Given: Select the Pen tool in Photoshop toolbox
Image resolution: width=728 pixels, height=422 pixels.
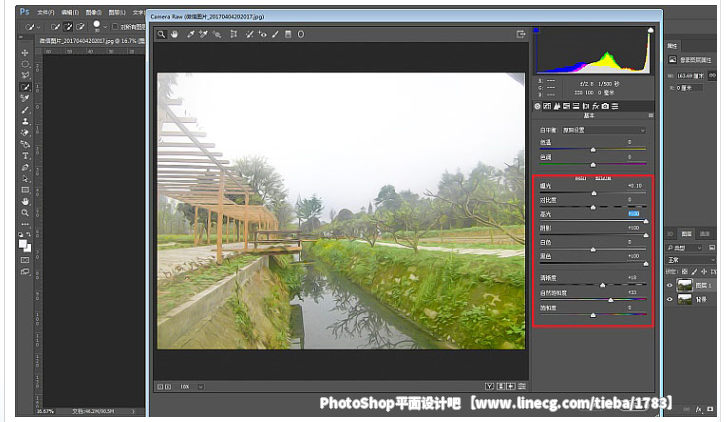Looking at the screenshot, I should tap(25, 167).
